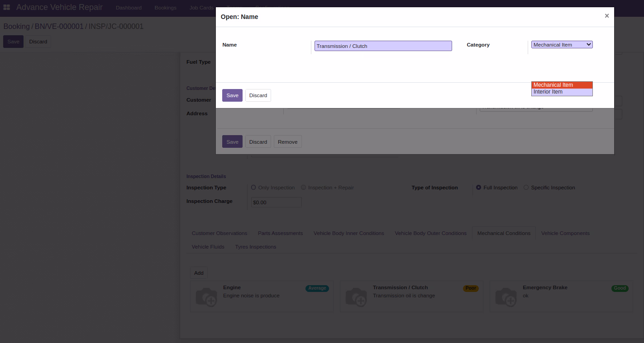Viewport: 644px width, 343px height.
Task: Switch to Vehicle Components tab
Action: pyautogui.click(x=565, y=233)
